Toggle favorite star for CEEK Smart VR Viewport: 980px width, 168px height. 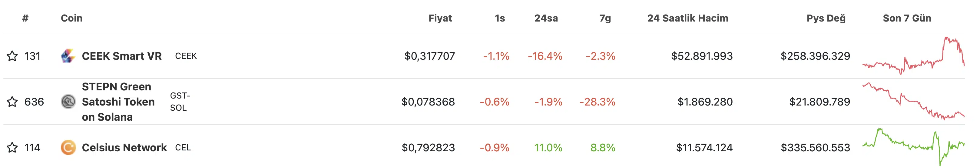pyautogui.click(x=12, y=56)
